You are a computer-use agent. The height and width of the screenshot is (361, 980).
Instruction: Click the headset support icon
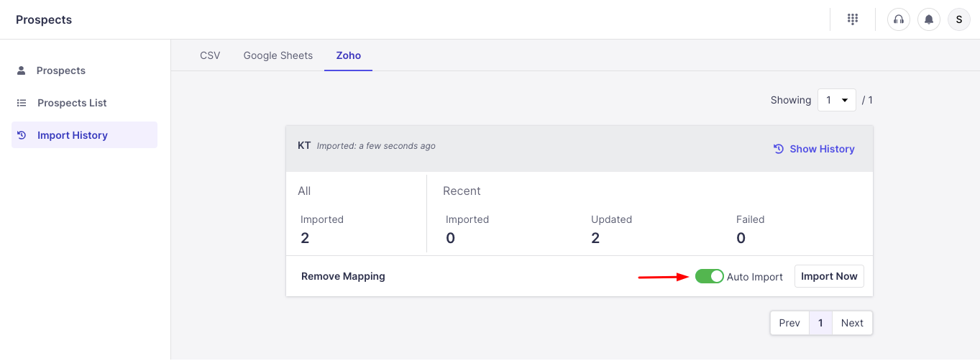pyautogui.click(x=899, y=19)
